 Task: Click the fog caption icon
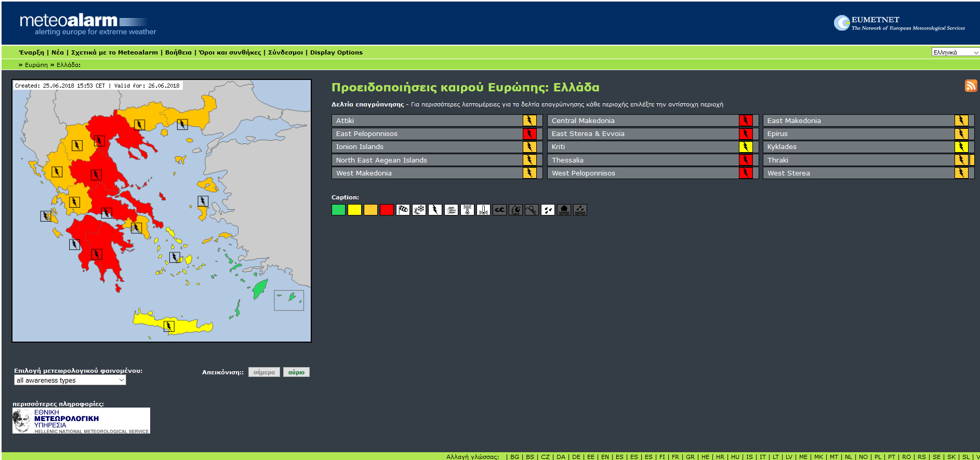[451, 210]
